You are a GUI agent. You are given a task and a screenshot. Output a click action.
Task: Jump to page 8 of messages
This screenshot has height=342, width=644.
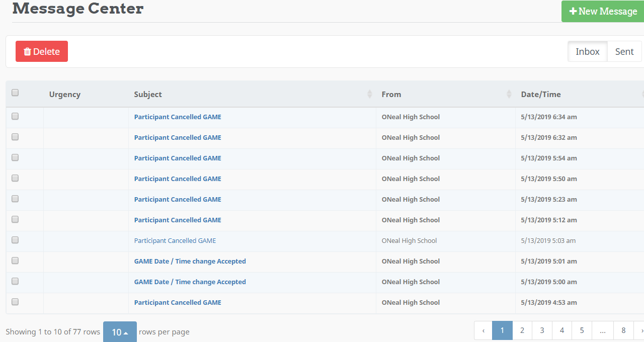coord(623,330)
